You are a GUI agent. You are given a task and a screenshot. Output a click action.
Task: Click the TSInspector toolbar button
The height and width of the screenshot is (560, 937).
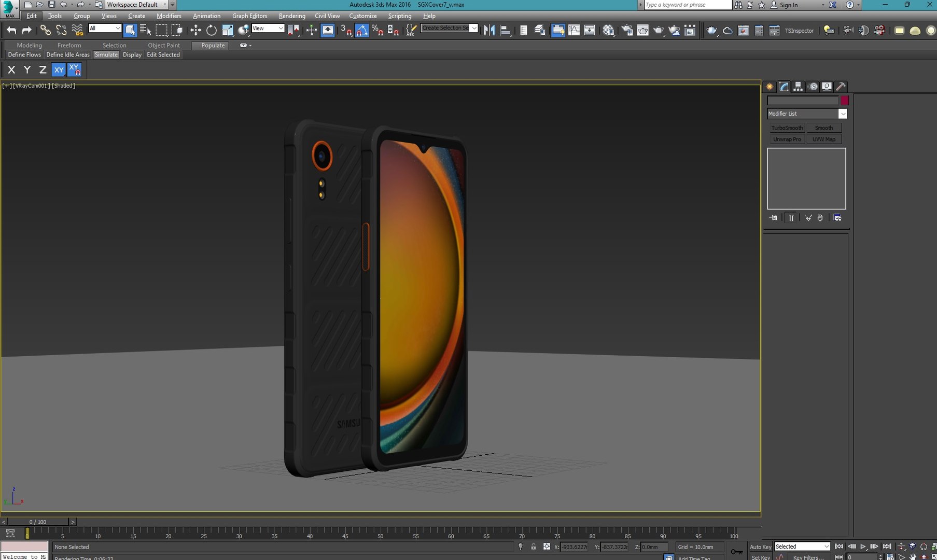tap(799, 31)
